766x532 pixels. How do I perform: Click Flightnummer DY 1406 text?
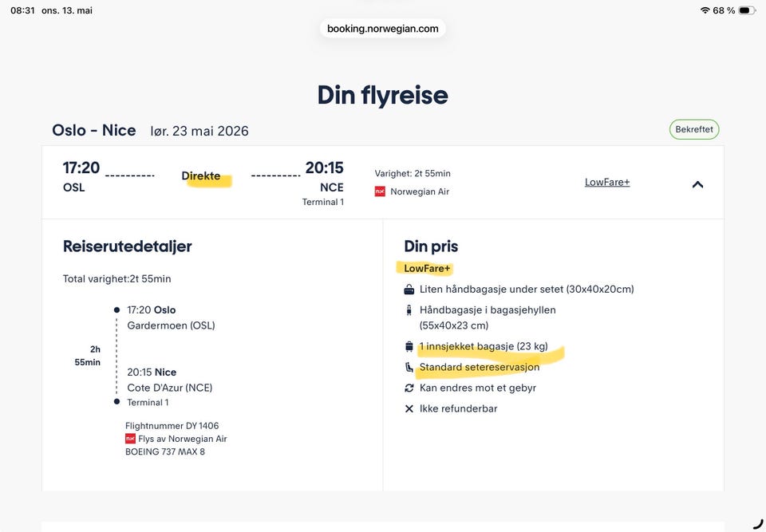click(x=172, y=426)
